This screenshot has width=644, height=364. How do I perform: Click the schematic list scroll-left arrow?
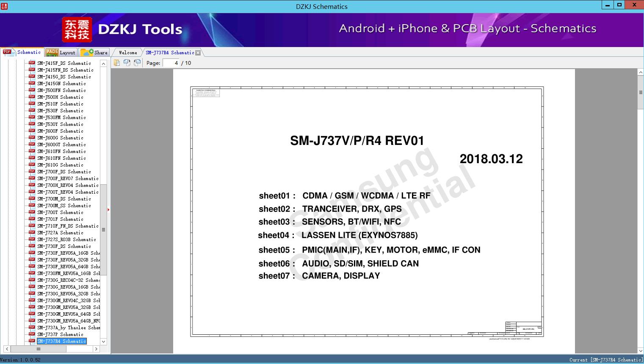coord(7,349)
